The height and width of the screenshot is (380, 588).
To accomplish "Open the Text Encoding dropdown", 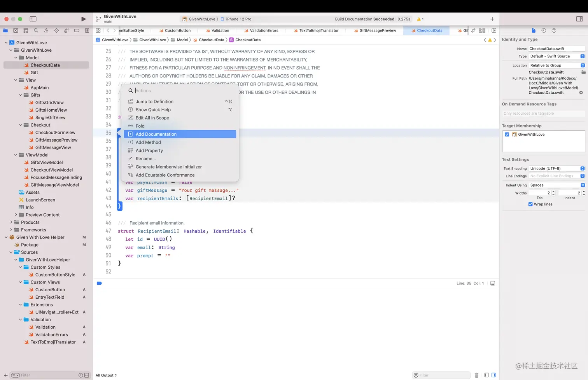I will tap(556, 168).
